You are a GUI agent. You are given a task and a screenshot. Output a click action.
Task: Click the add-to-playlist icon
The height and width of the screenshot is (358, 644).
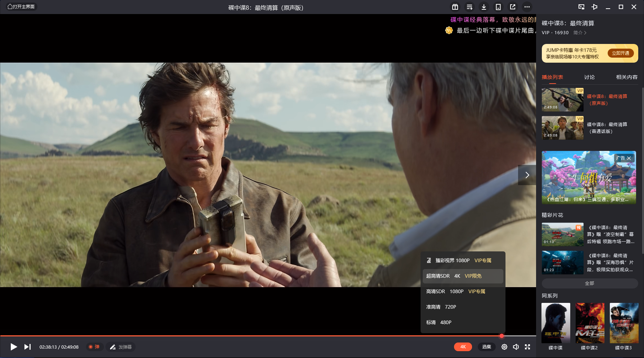(x=470, y=7)
